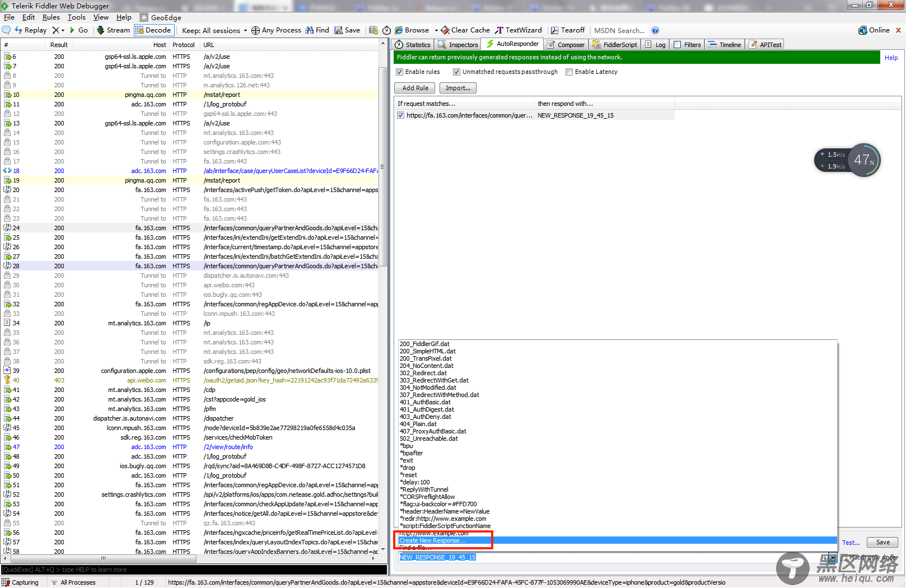Viewport: 906px width, 588px height.
Task: Open the Tools menu
Action: (x=77, y=17)
